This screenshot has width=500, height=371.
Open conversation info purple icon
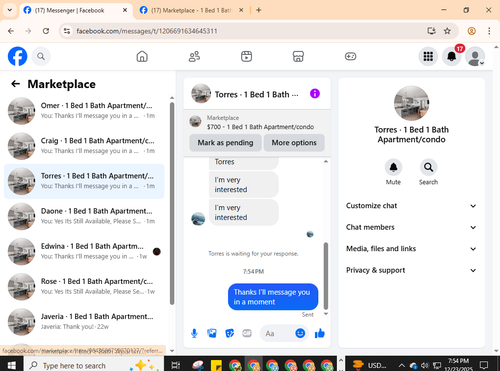coord(315,94)
